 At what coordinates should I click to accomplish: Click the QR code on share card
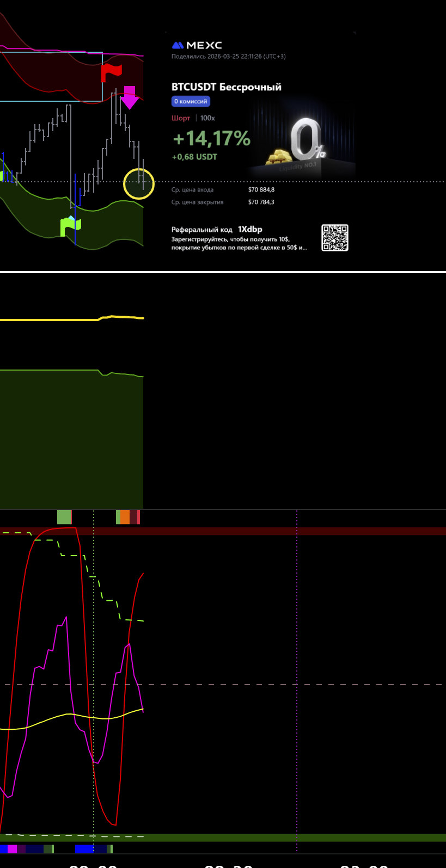click(x=334, y=238)
